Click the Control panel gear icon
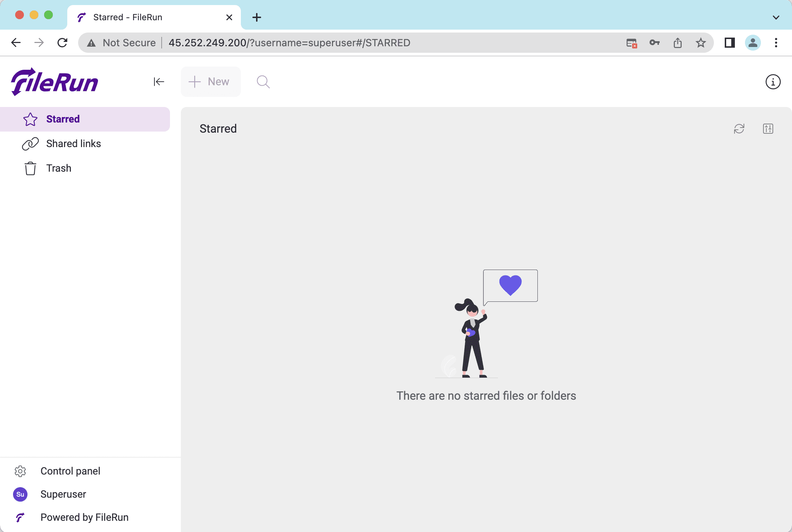 click(x=20, y=471)
